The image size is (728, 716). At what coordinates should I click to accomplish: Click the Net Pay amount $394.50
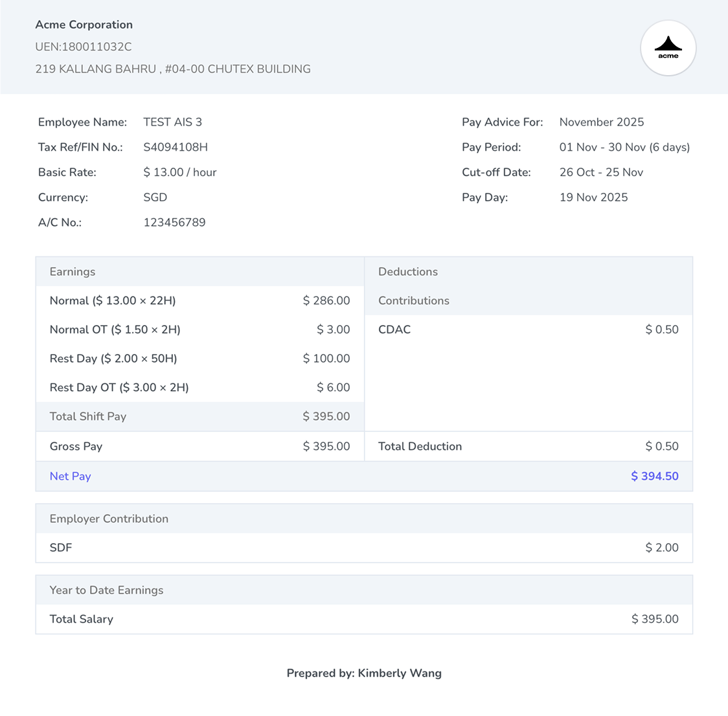tap(655, 476)
